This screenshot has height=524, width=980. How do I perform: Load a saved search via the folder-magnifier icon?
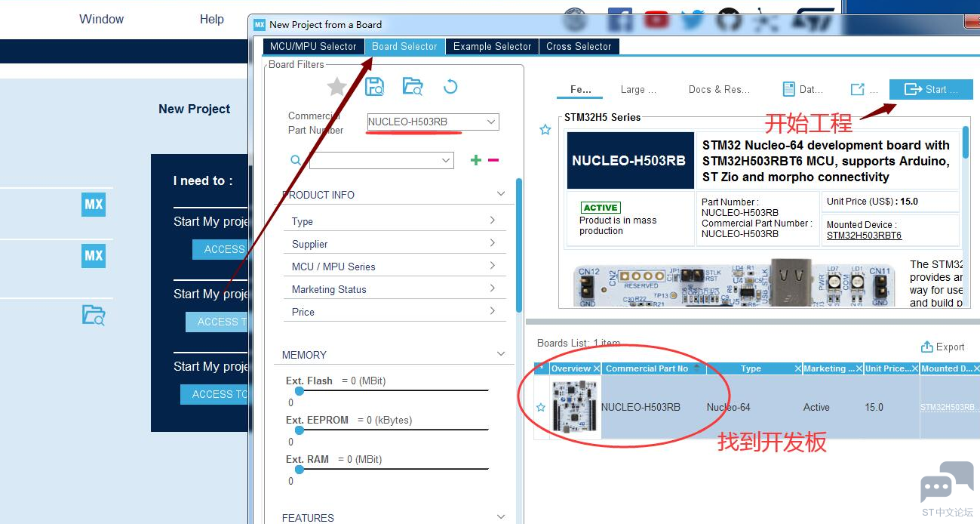point(413,87)
